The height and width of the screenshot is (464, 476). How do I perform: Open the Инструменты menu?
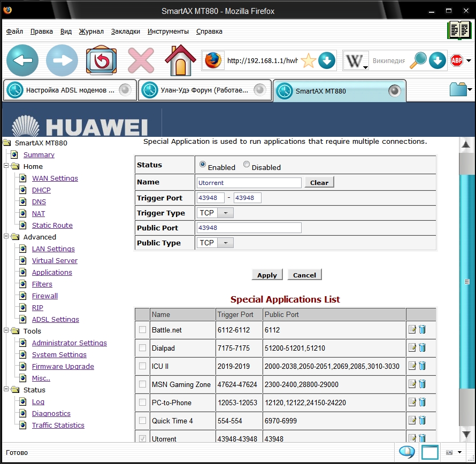167,32
